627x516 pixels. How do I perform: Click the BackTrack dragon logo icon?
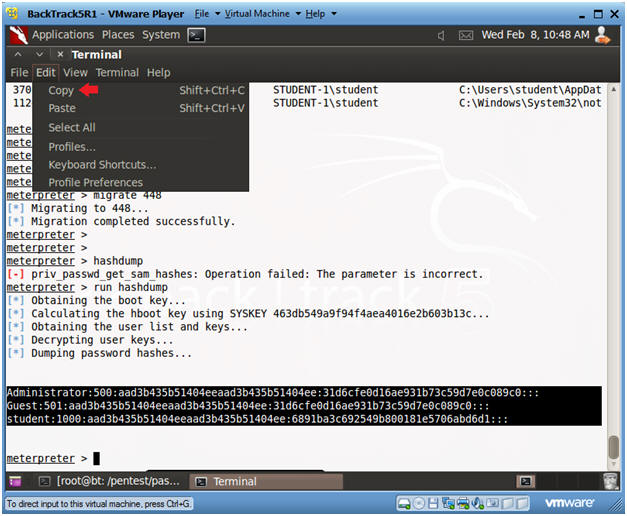[x=18, y=35]
